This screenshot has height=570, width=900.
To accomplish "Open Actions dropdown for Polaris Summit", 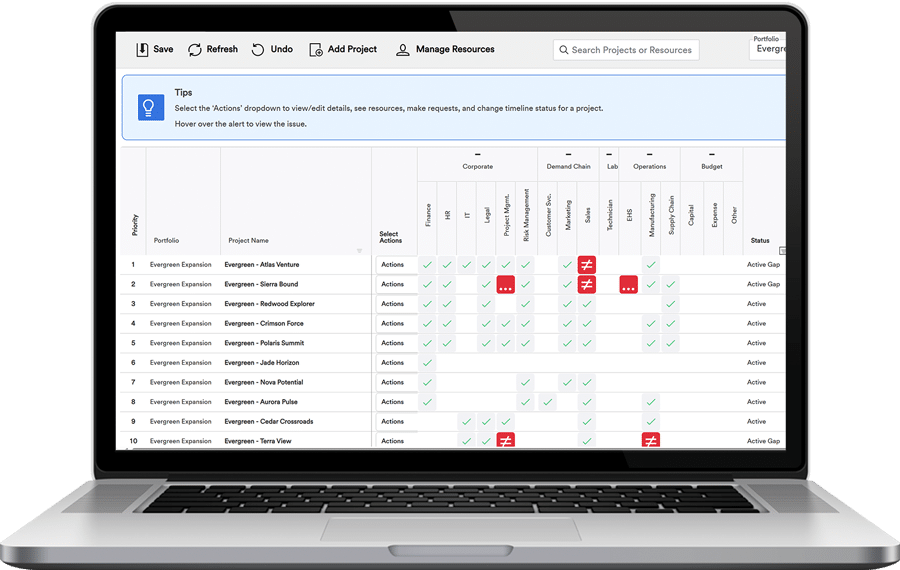I will [x=394, y=343].
